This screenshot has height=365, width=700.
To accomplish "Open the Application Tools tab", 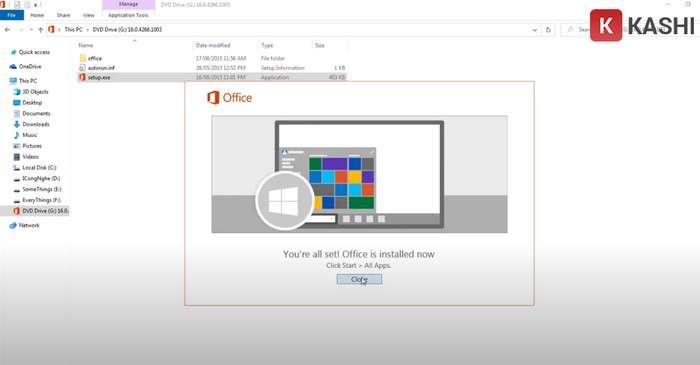I will coord(128,15).
